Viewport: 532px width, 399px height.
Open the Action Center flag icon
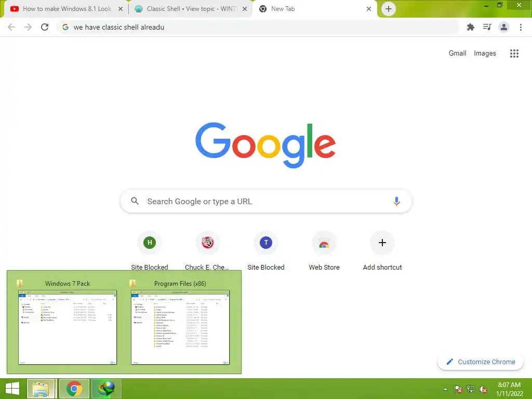point(458,389)
